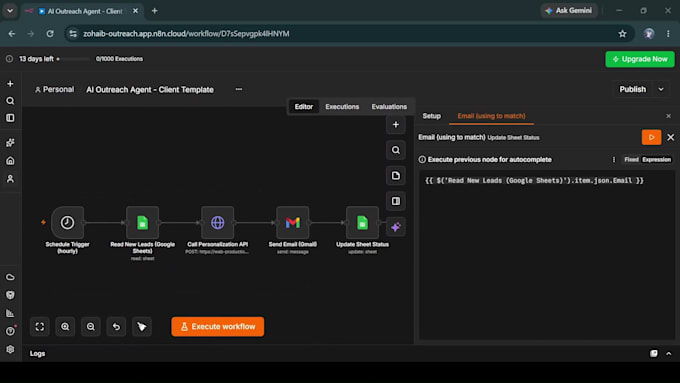Open the AI assistant sparkle icon in sidebar
680x383 pixels.
coord(10,143)
